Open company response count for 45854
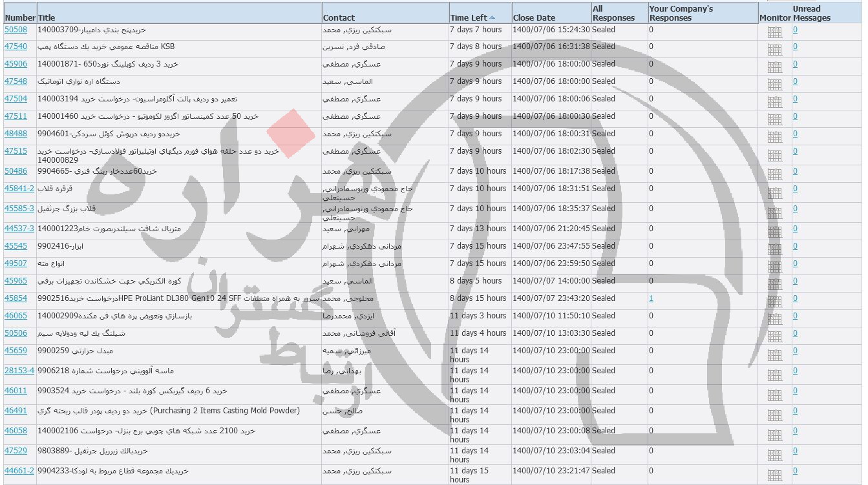Image resolution: width=868 pixels, height=485 pixels. [651, 298]
